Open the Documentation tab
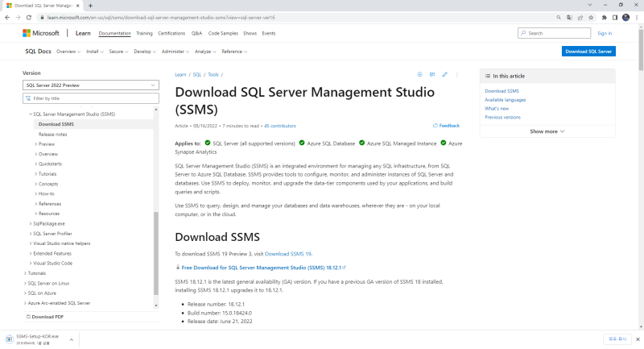Viewport: 644px width, 349px height. point(114,33)
